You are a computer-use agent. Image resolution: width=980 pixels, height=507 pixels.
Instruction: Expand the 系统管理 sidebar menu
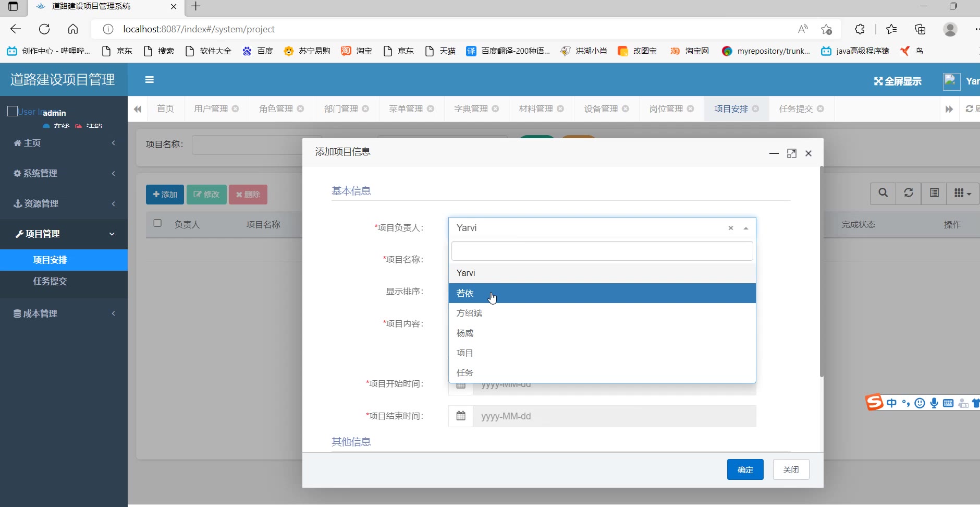click(x=64, y=173)
